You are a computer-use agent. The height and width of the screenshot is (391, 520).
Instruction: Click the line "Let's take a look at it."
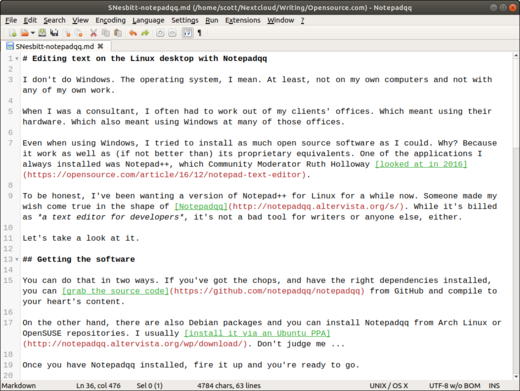(81, 238)
